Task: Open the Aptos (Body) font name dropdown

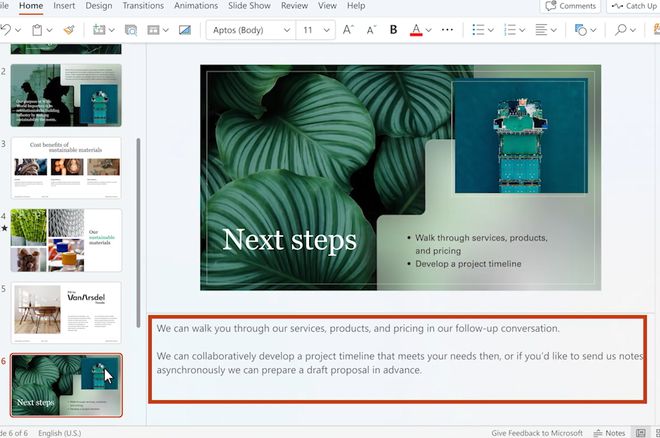Action: point(249,30)
